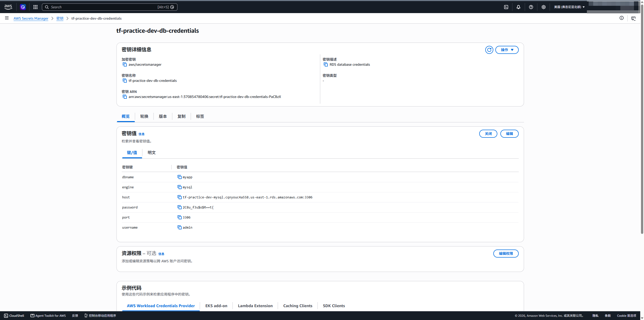This screenshot has height=320, width=644.
Task: Open the services grid menu
Action: click(35, 7)
